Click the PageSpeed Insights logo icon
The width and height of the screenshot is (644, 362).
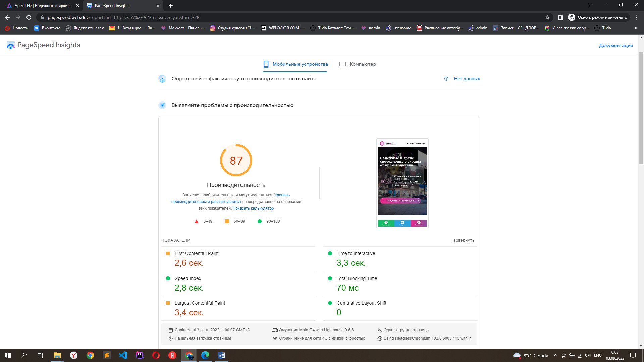(11, 45)
